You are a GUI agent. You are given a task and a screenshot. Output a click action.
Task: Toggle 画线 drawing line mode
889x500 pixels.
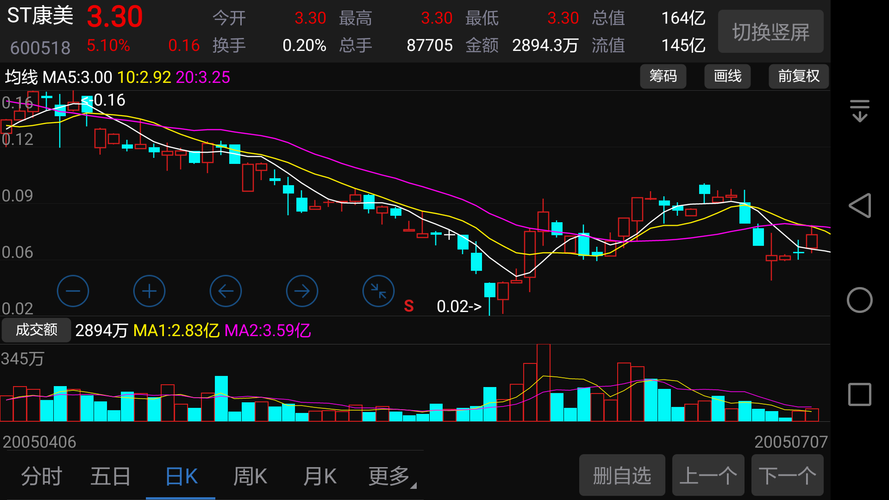[x=727, y=76]
